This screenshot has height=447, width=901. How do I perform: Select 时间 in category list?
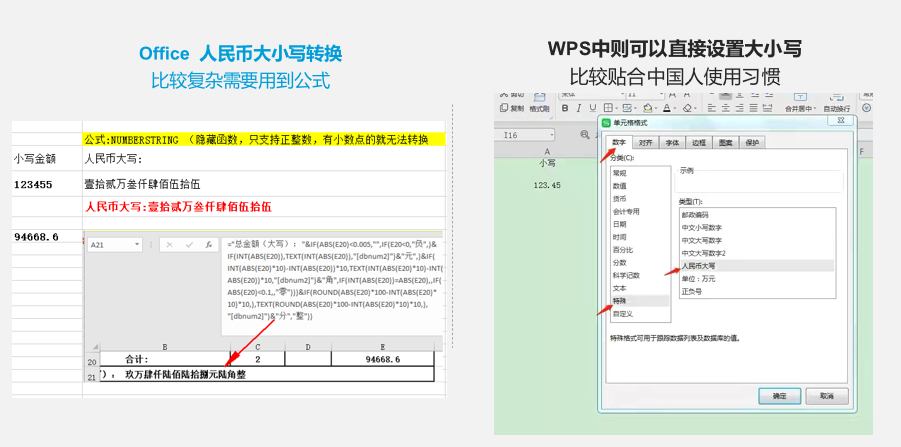[x=640, y=237]
